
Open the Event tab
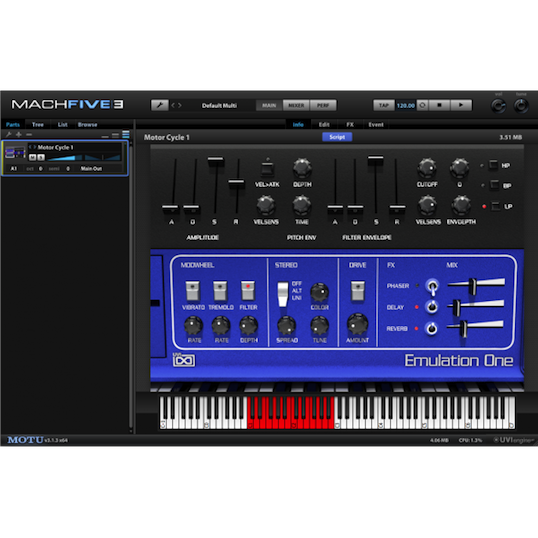376,125
